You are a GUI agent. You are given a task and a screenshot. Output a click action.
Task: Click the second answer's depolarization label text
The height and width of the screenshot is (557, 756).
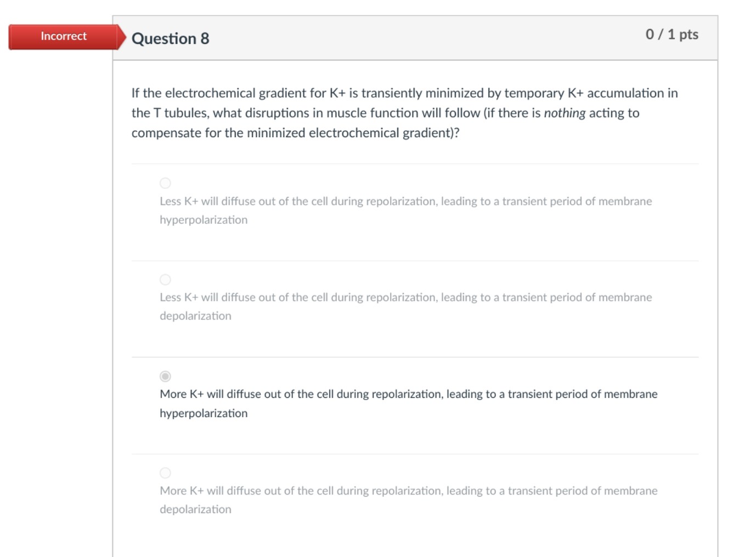[195, 316]
